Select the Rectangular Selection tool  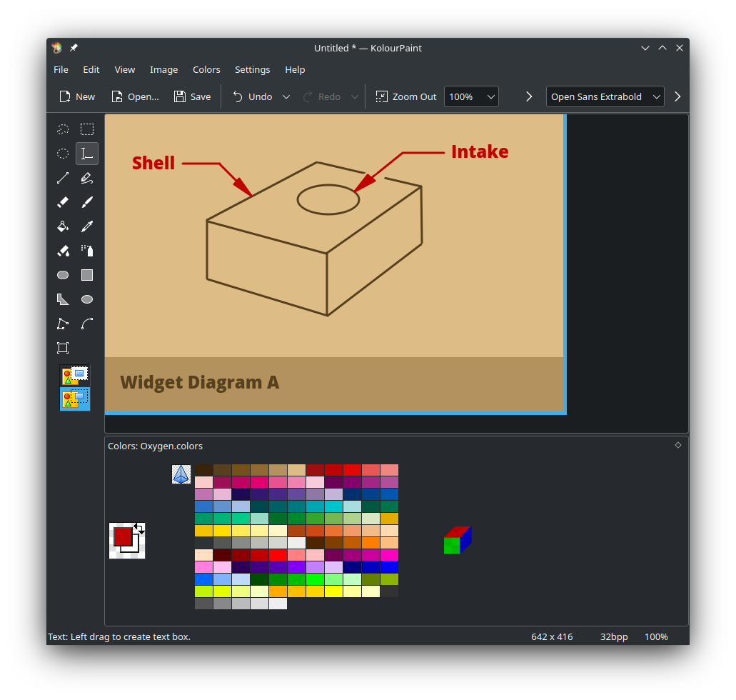coord(87,129)
